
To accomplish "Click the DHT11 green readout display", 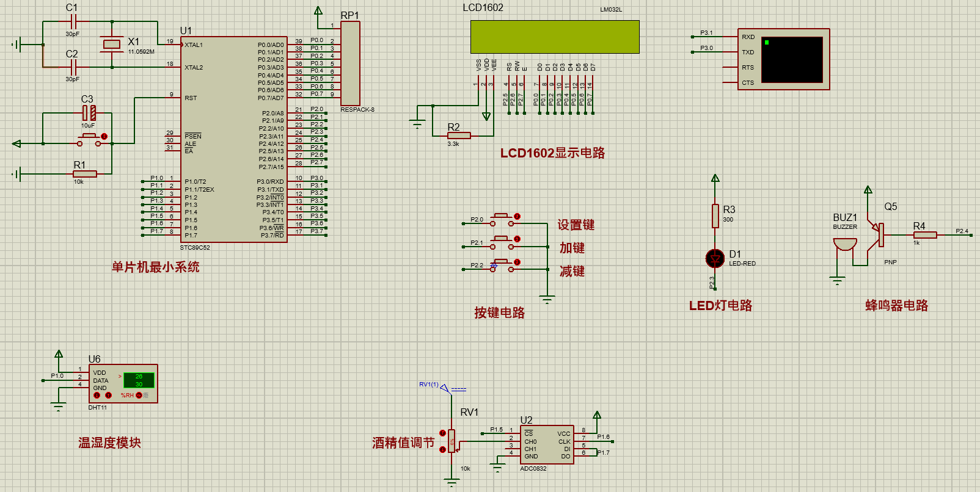I will coord(139,380).
